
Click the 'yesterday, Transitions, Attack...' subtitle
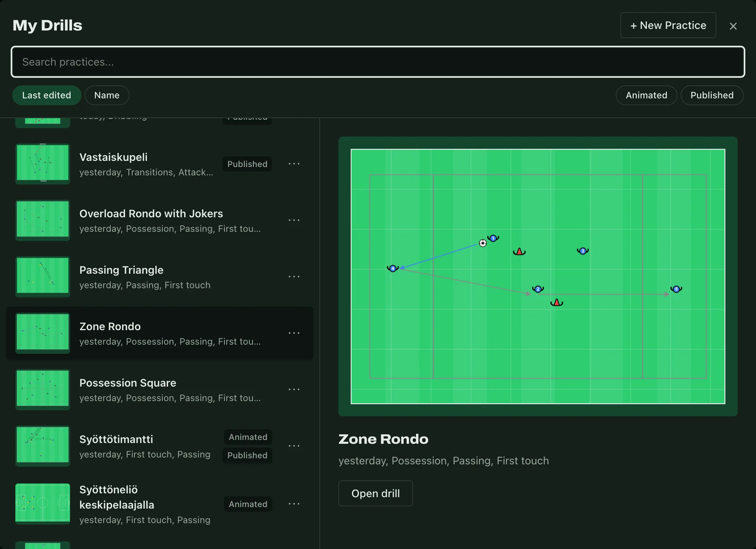[146, 172]
